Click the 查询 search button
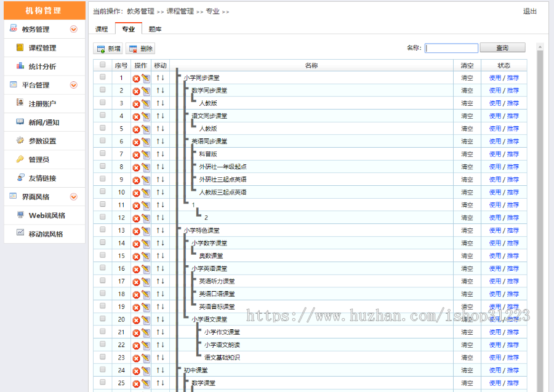The image size is (554, 392). tap(502, 48)
